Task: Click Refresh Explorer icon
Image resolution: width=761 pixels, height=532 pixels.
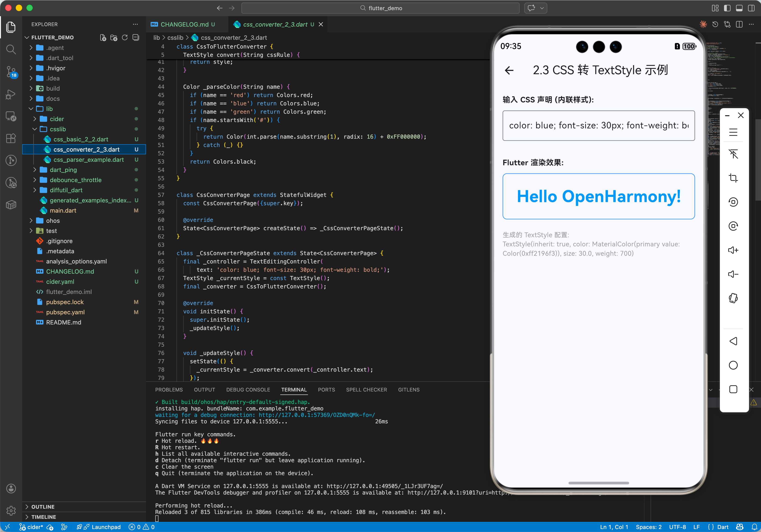Action: click(125, 37)
